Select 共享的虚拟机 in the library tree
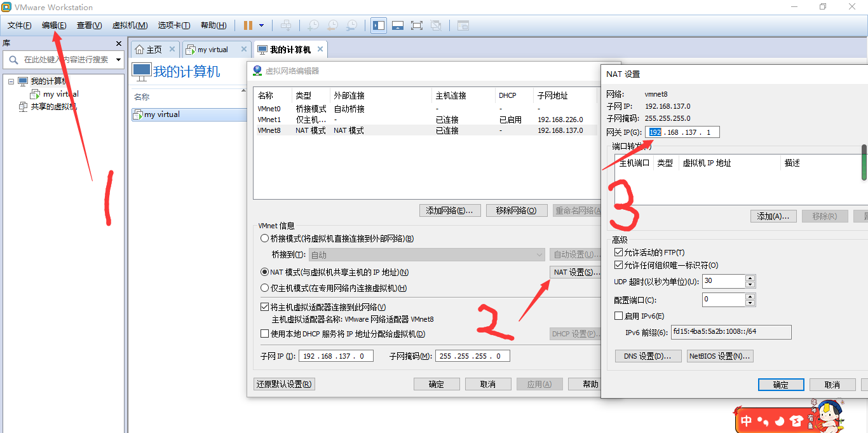Viewport: 868px width, 433px height. coord(53,107)
